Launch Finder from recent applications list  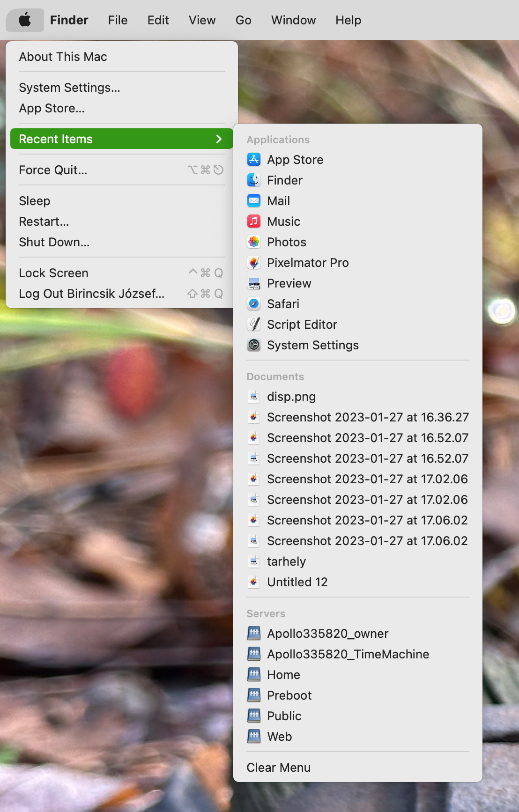(x=358, y=180)
